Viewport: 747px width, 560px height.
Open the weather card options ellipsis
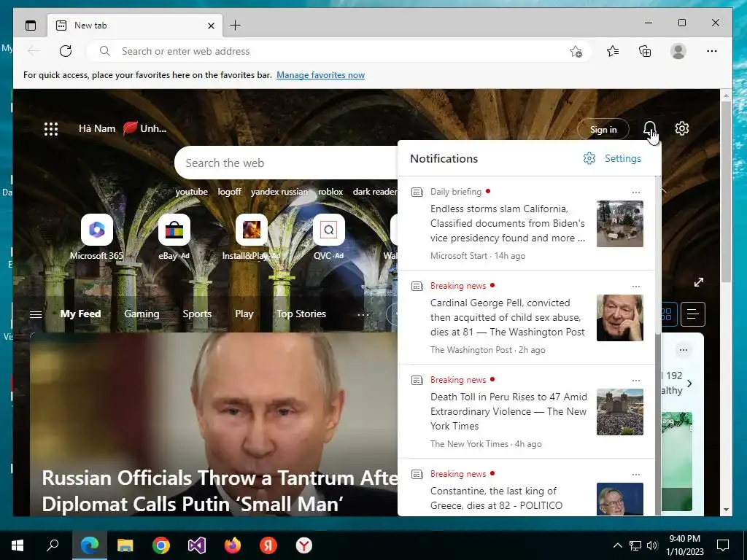pos(683,350)
